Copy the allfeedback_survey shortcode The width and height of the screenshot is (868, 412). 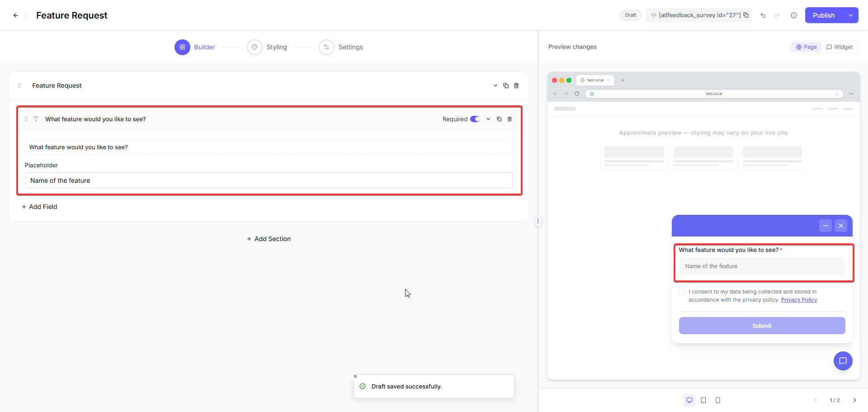tap(746, 15)
